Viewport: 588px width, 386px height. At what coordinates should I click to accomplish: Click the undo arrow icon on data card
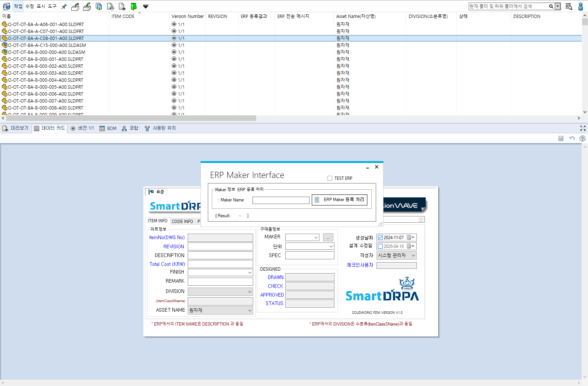(572, 138)
